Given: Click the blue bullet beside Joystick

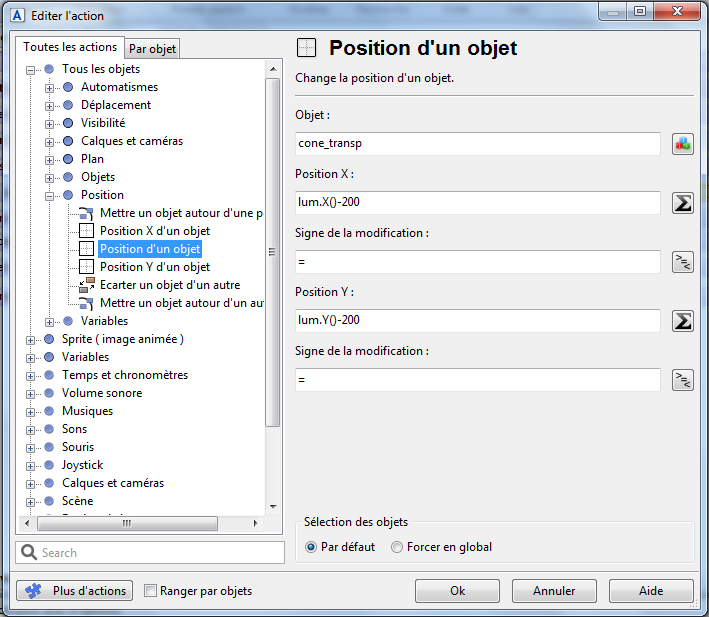Looking at the screenshot, I should coord(49,465).
